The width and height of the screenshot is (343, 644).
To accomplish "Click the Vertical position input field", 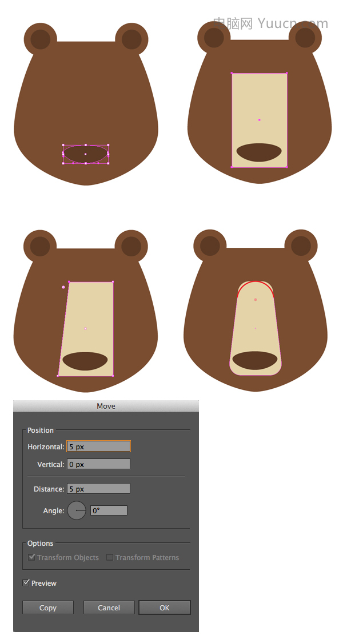I will (x=99, y=464).
